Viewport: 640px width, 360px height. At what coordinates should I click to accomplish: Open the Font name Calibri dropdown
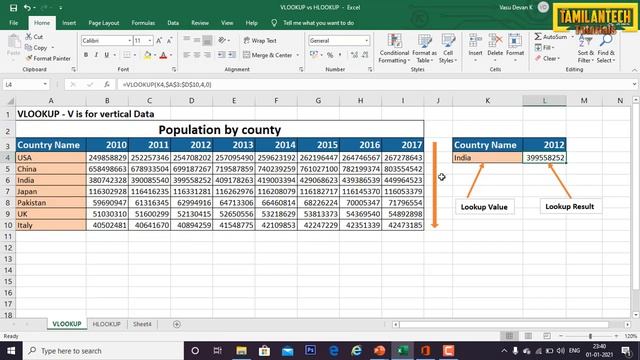129,40
